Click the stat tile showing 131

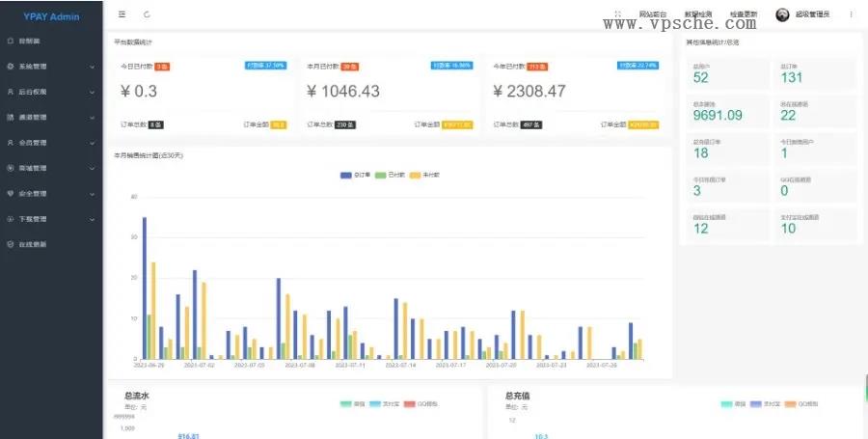815,73
